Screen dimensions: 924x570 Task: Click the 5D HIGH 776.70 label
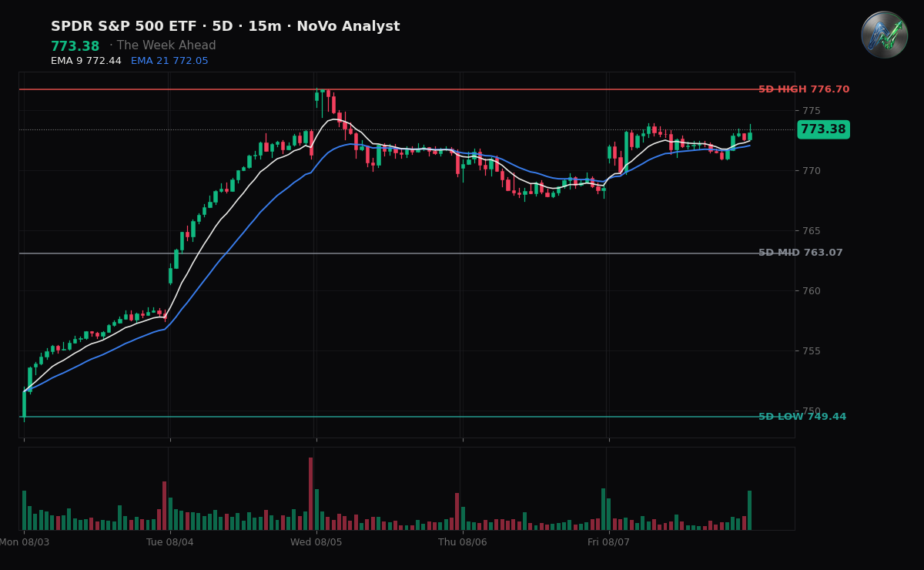coord(804,89)
